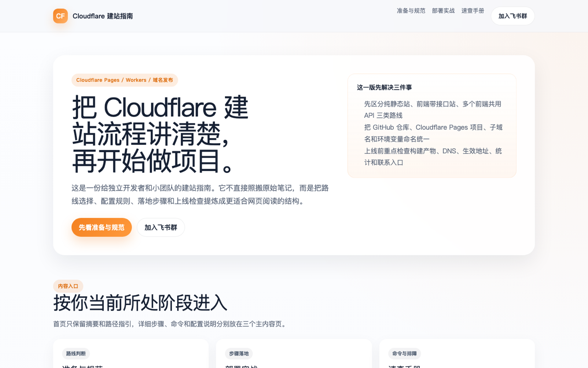
Task: Click the 这一版先解决三件事 card heading
Action: click(384, 87)
